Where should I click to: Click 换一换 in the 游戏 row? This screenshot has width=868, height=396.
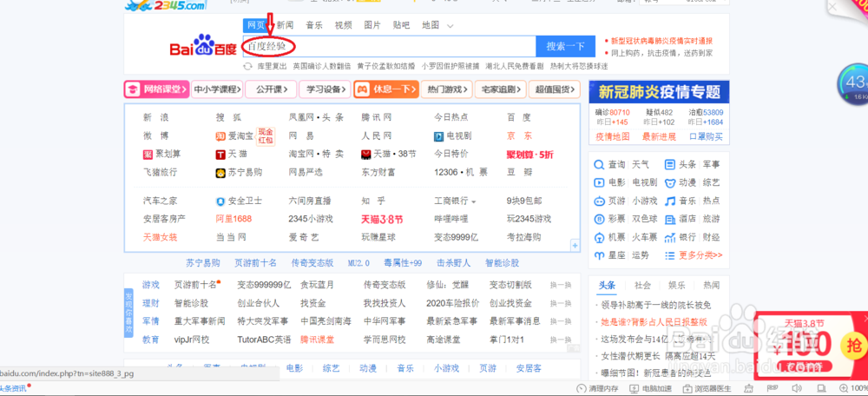[560, 285]
